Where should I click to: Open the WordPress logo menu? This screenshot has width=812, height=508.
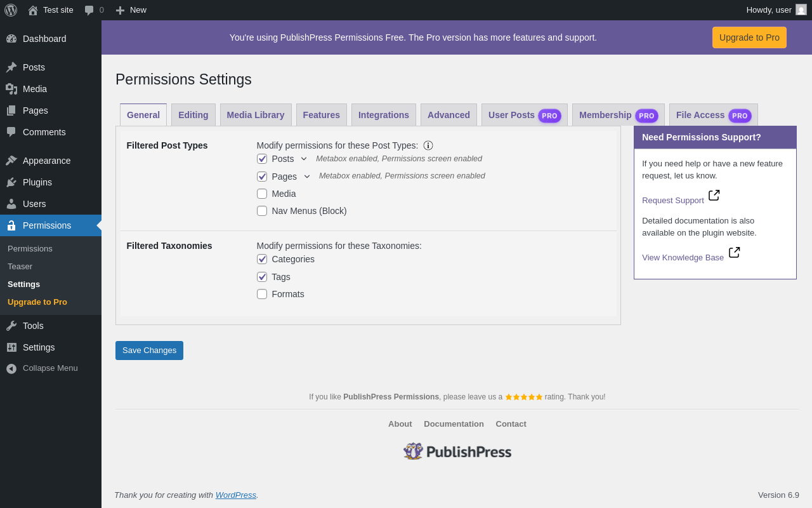11,10
